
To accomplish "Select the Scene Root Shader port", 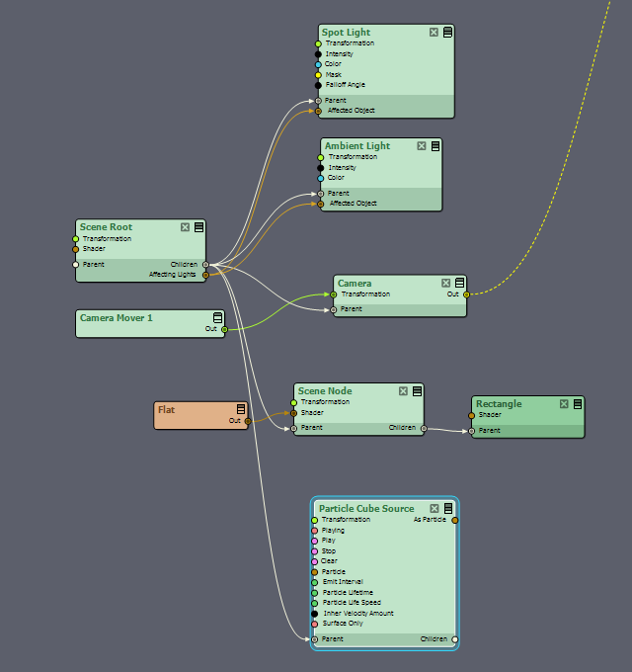I will [x=76, y=249].
